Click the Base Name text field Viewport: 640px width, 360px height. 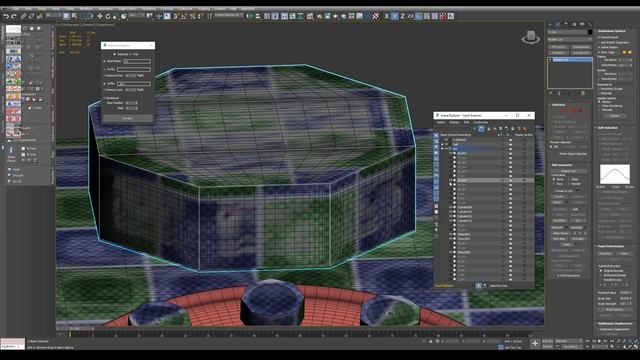pyautogui.click(x=137, y=61)
